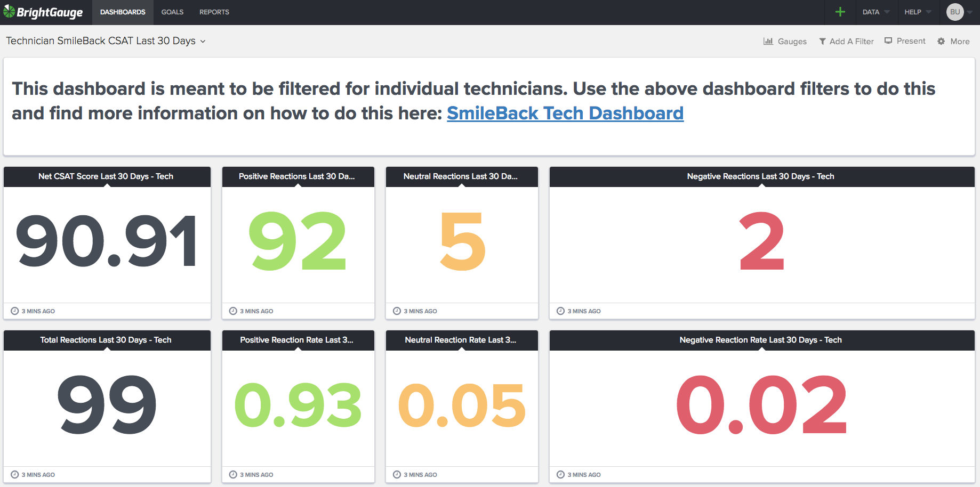Open the SmileBack Tech Dashboard link
Viewport: 980px width, 487px height.
click(565, 113)
